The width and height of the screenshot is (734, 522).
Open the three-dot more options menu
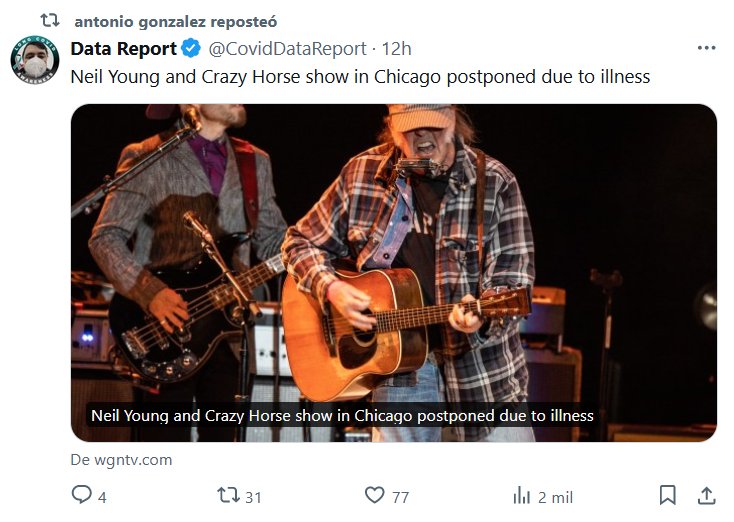706,48
